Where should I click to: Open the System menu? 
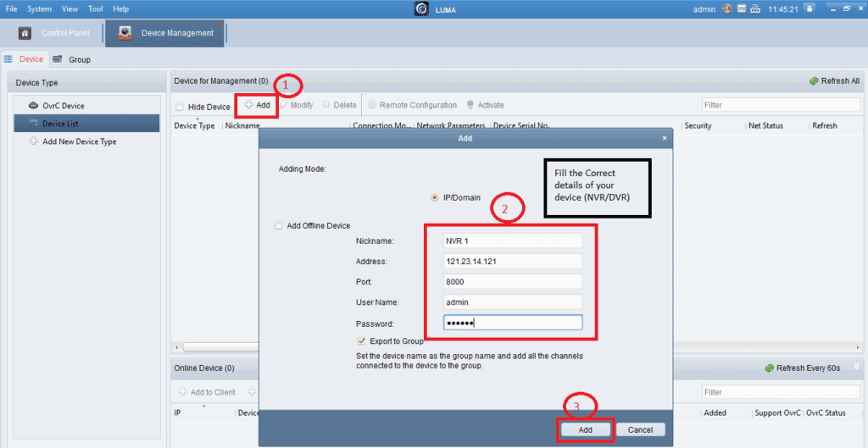[39, 8]
